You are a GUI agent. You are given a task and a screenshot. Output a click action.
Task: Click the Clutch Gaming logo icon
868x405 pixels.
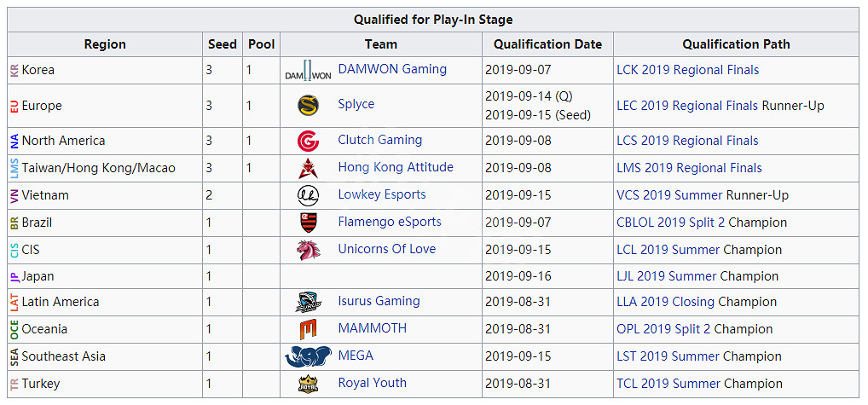pyautogui.click(x=308, y=141)
